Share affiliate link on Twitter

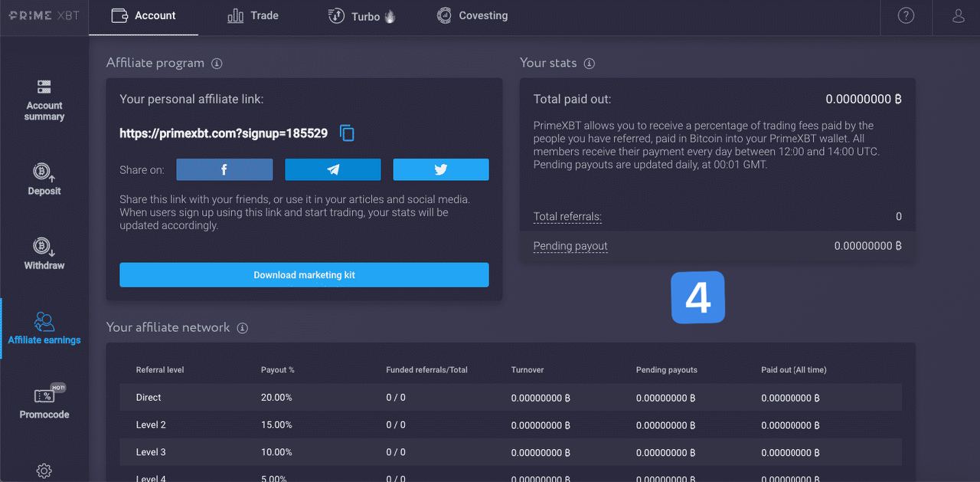click(441, 169)
